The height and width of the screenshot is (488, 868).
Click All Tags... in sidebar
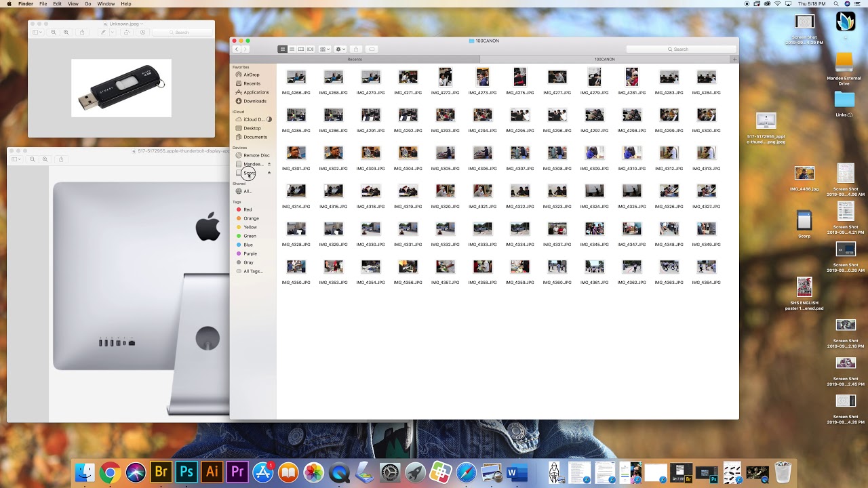[x=253, y=271]
